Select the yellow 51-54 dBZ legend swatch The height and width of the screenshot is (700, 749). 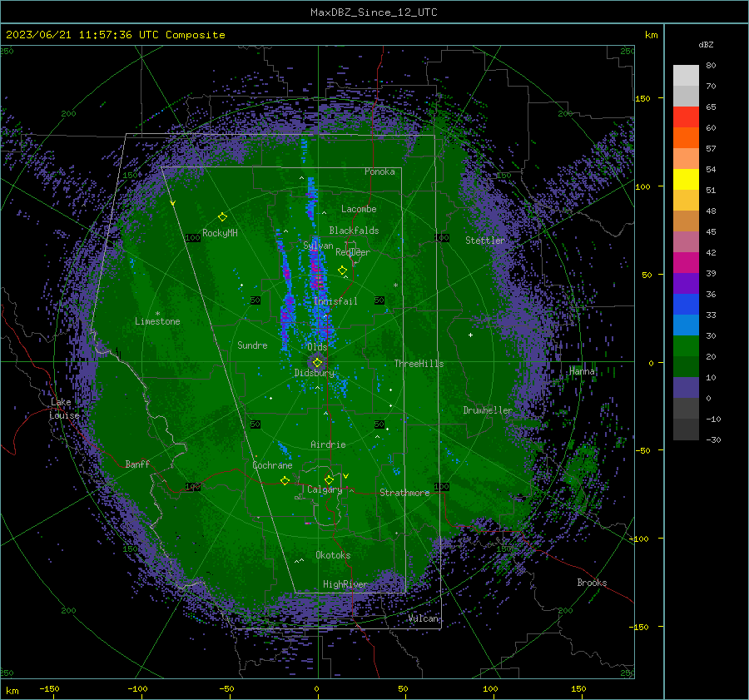[x=686, y=179]
